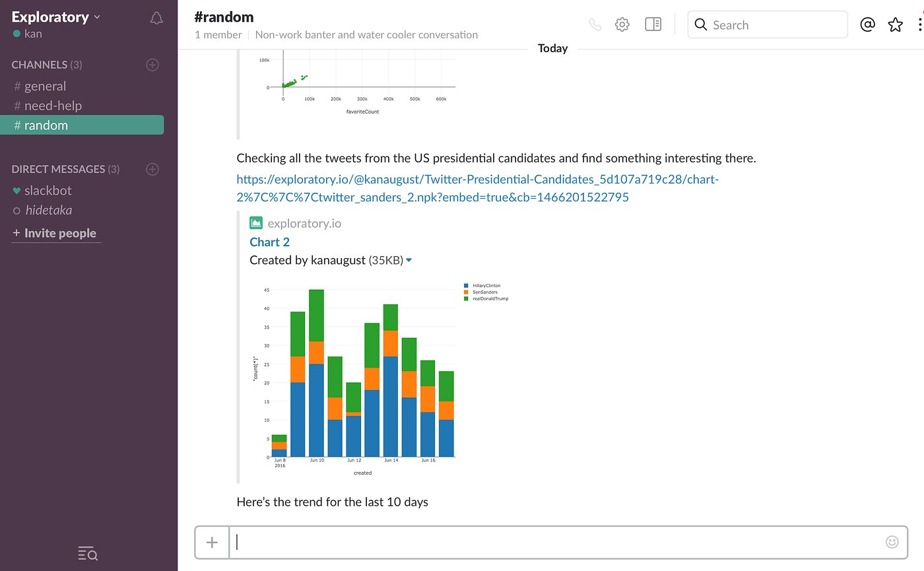Open the overflow menu with vertical dots
Viewport: 924px width, 571px height.
click(x=920, y=24)
